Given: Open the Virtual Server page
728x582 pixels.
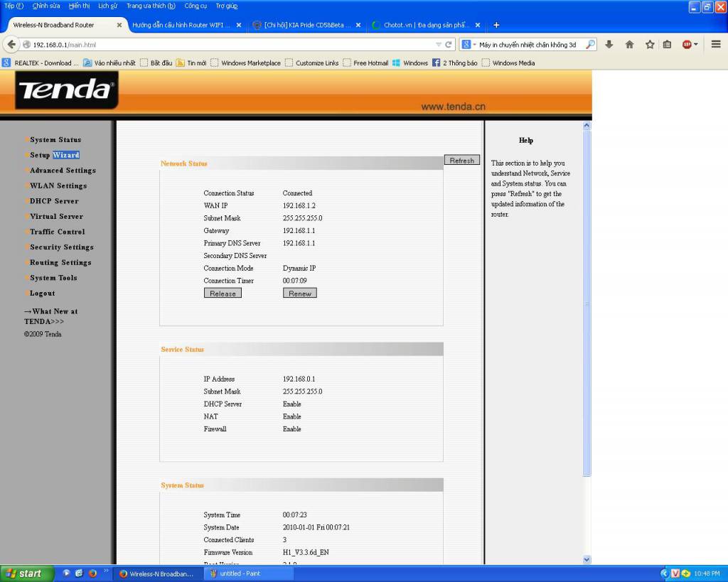Looking at the screenshot, I should pyautogui.click(x=56, y=216).
